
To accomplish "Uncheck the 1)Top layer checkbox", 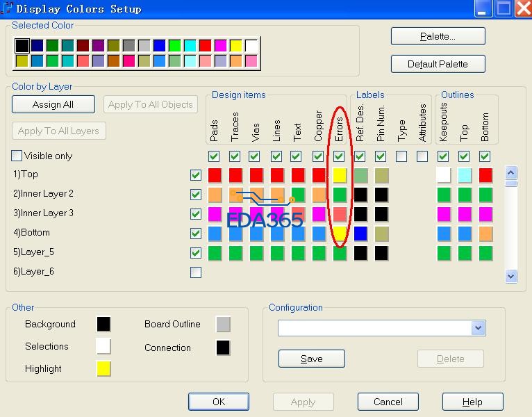I will [196, 175].
